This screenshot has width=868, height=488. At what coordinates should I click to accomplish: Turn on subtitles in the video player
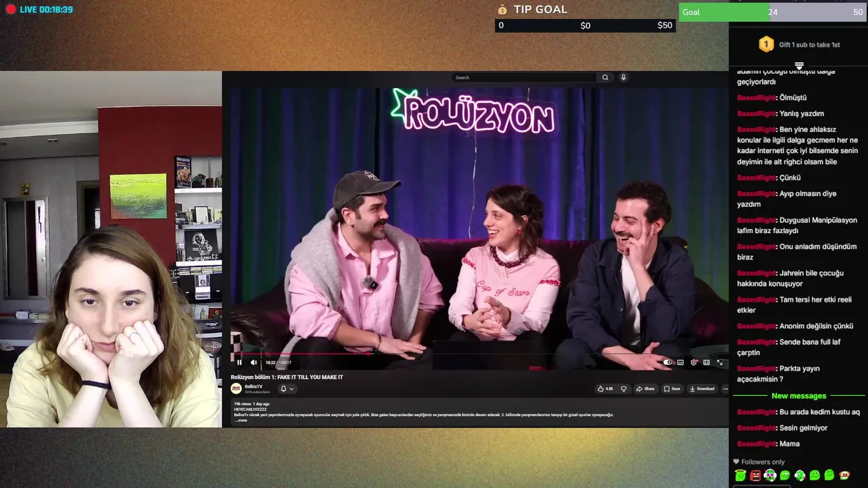click(680, 363)
